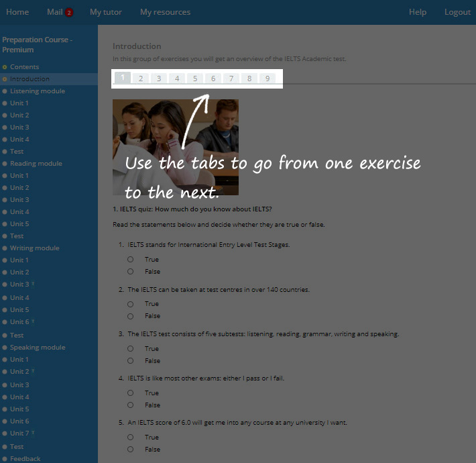476x463 pixels.
Task: Click the Mail notification badge showing 2
Action: coord(69,13)
